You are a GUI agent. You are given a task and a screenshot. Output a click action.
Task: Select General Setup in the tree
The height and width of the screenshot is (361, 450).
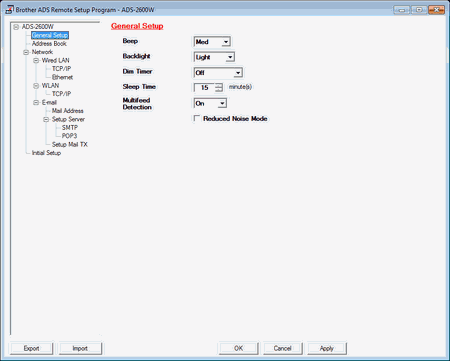pyautogui.click(x=50, y=35)
